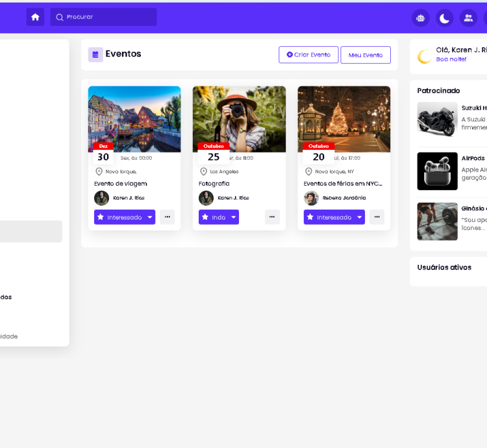Expand Interessado dropdown on NYC holiday event

tap(359, 218)
